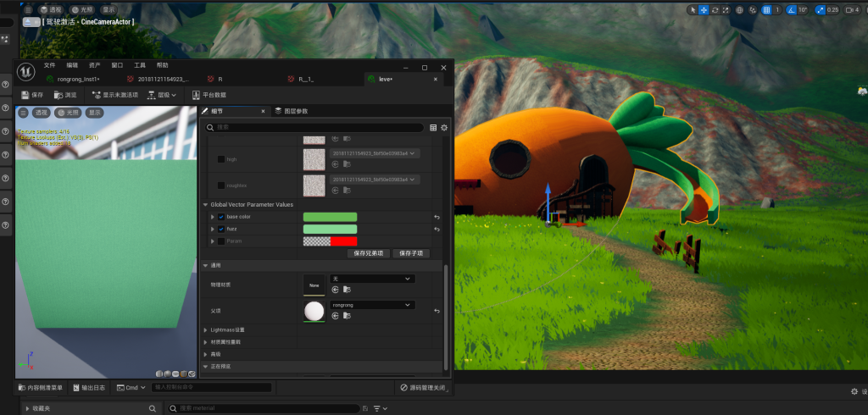Open main viewport hamburger options menu
This screenshot has height=415, width=868.
click(x=28, y=10)
